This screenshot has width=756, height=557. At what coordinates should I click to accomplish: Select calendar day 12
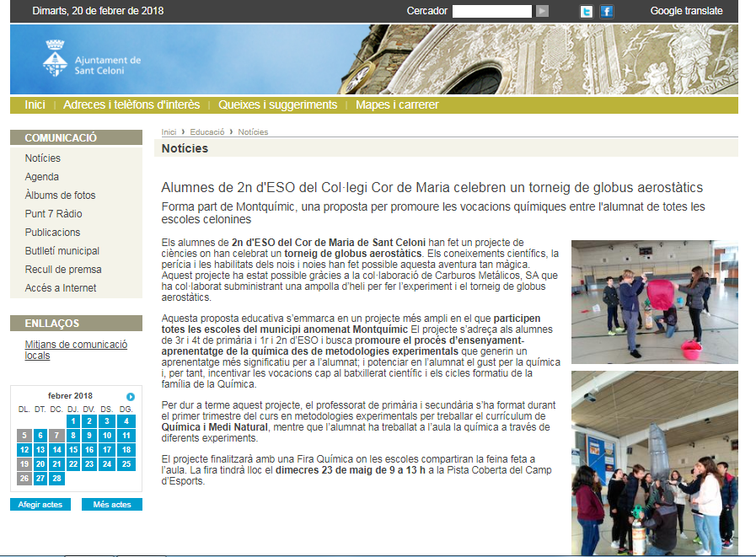click(24, 450)
